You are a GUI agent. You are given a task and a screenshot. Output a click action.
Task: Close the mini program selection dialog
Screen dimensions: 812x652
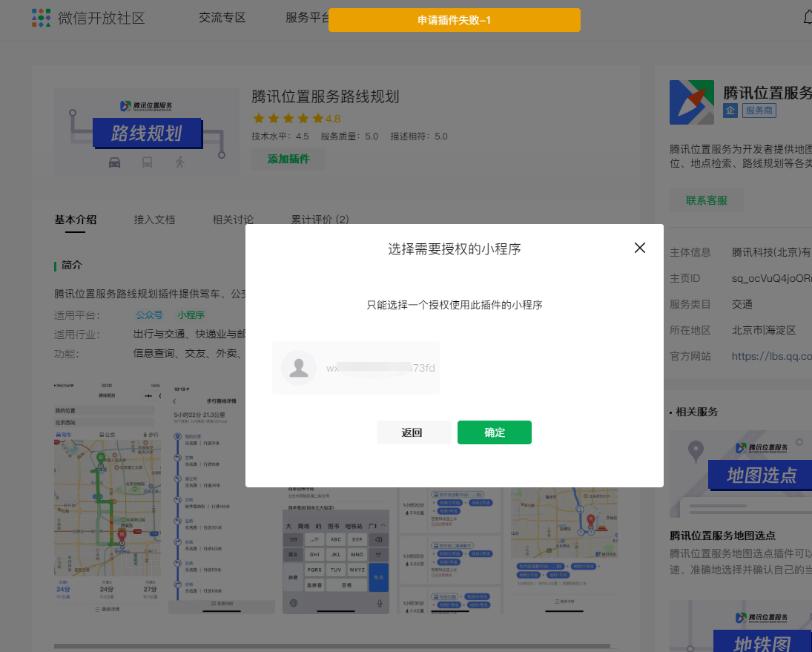pyautogui.click(x=639, y=248)
